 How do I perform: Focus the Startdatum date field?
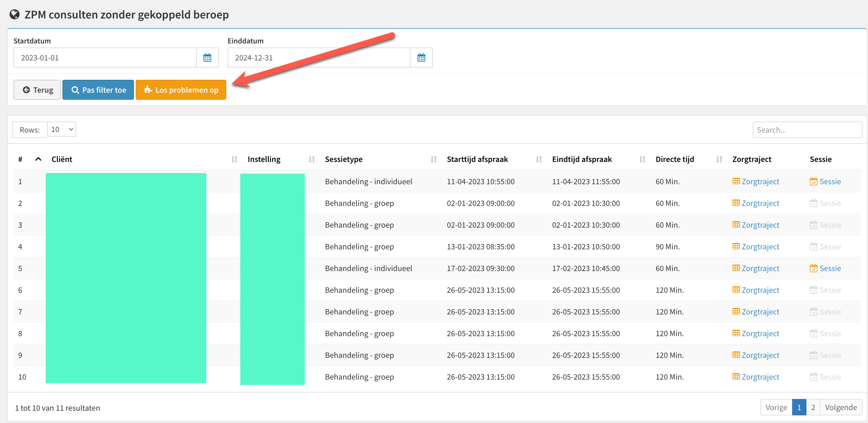click(105, 58)
